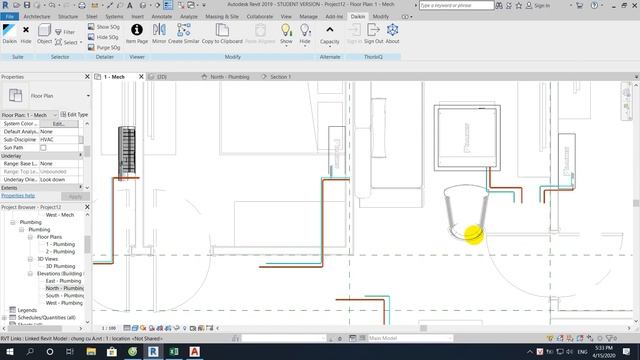
Task: Click the detail level icon in view control bar
Action: pos(127,328)
